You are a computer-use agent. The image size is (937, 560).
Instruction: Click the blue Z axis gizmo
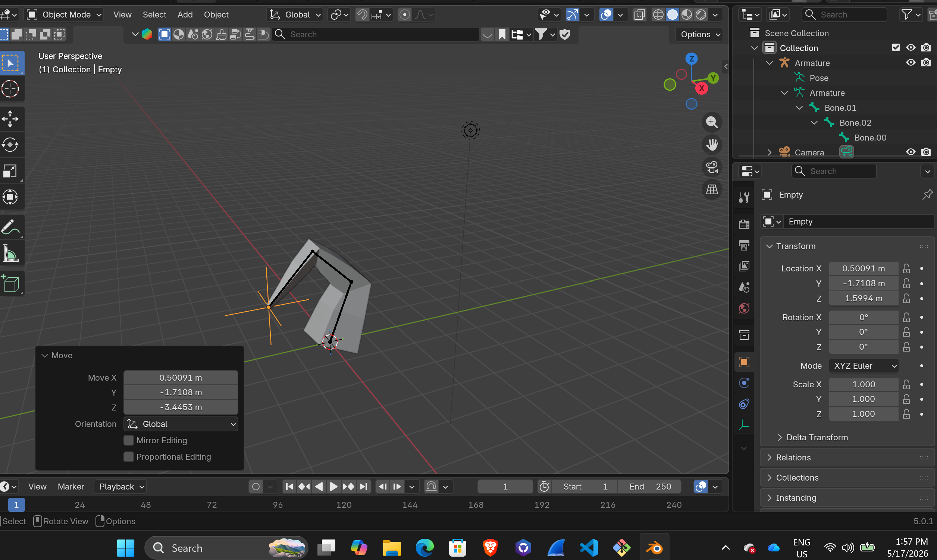pyautogui.click(x=691, y=59)
